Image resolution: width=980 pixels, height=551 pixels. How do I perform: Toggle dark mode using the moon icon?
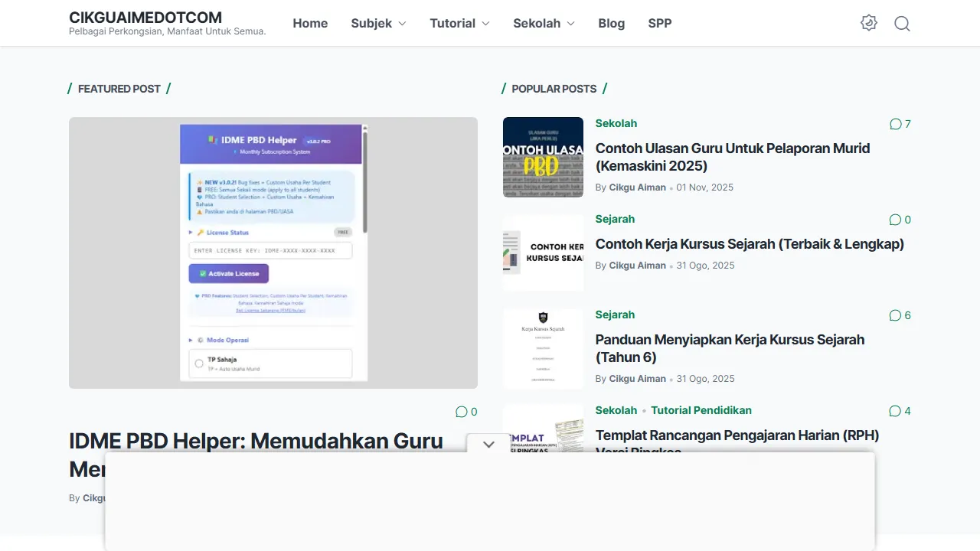(869, 23)
